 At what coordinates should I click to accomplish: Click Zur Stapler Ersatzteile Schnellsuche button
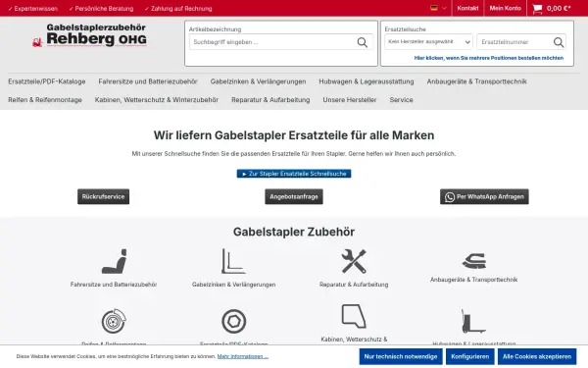294,174
